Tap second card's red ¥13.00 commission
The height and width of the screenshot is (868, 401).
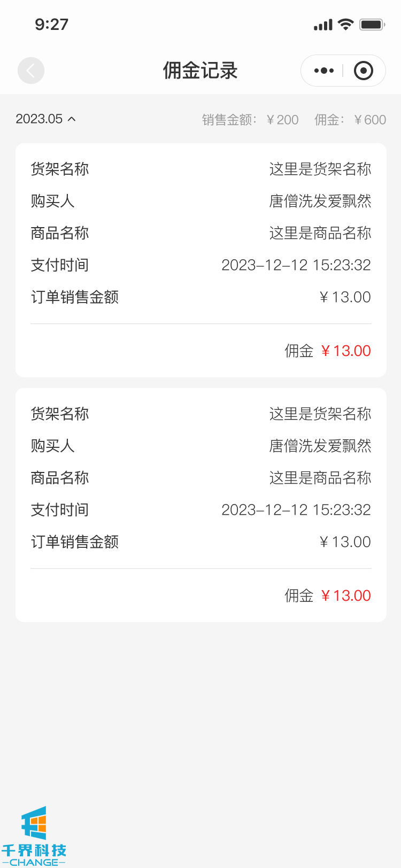(346, 595)
